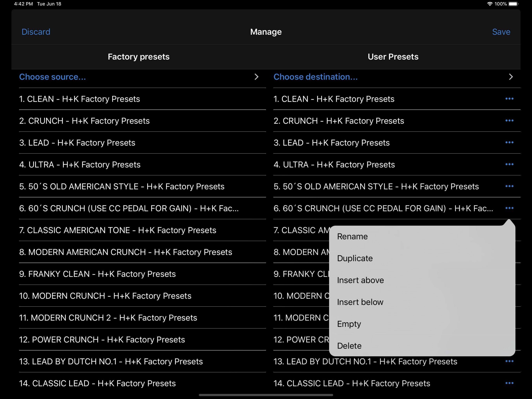Image resolution: width=532 pixels, height=399 pixels.
Task: Select user preset 2. CRUNCH row
Action: (397, 121)
